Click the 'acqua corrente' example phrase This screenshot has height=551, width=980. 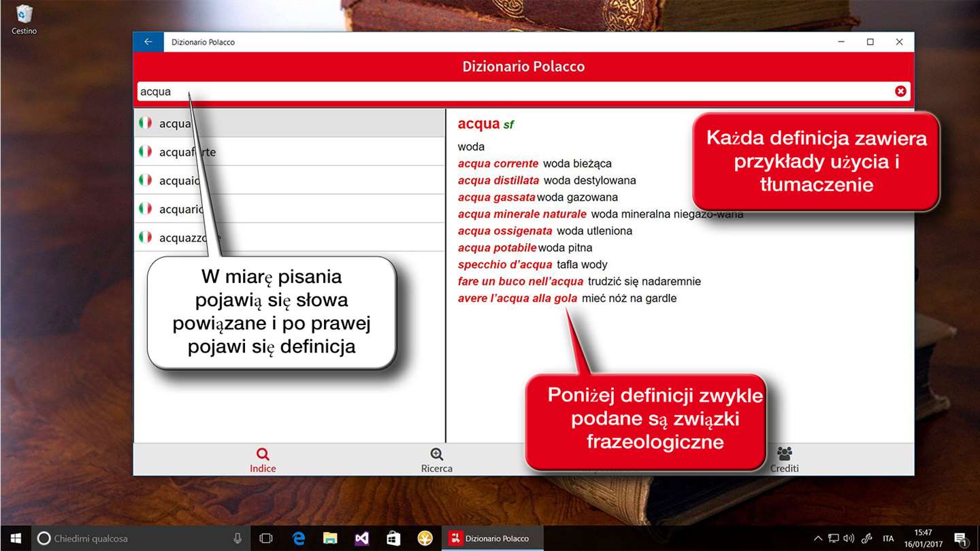click(x=498, y=163)
